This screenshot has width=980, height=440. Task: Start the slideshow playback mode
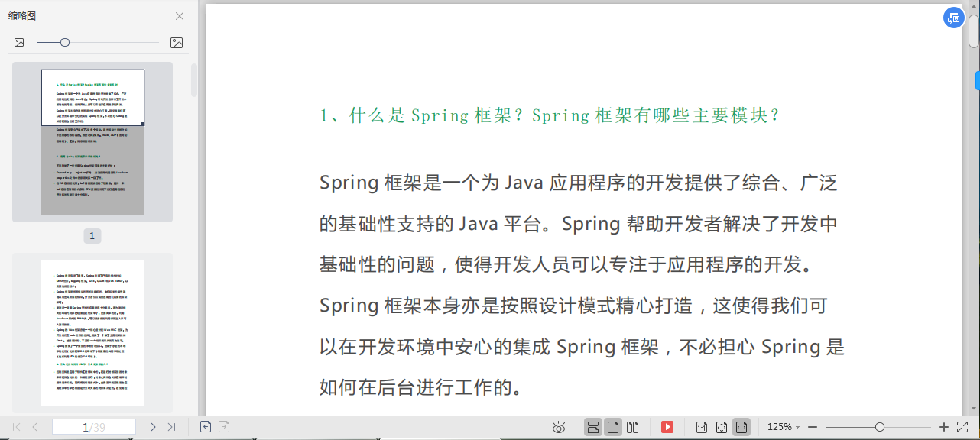[667, 427]
